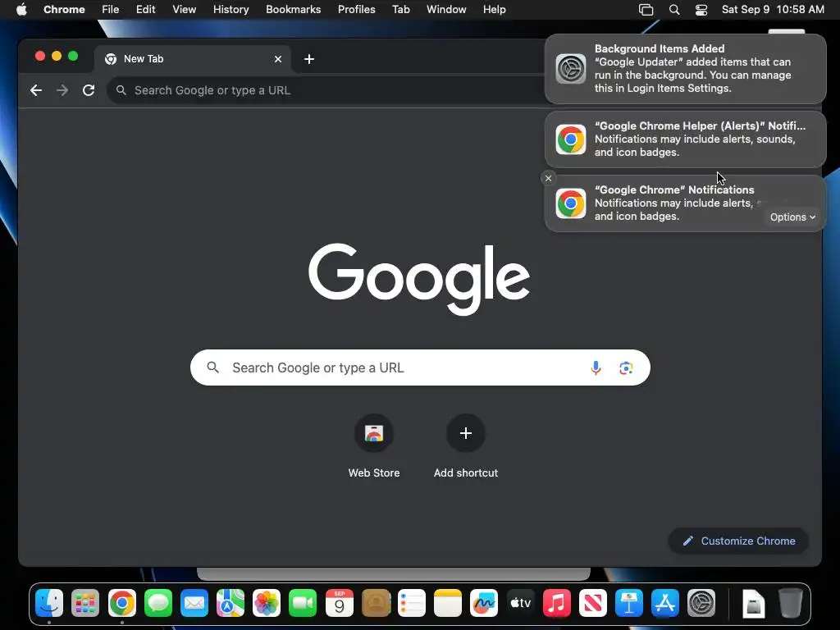Open the Chrome application menu
The image size is (840, 630).
click(64, 10)
